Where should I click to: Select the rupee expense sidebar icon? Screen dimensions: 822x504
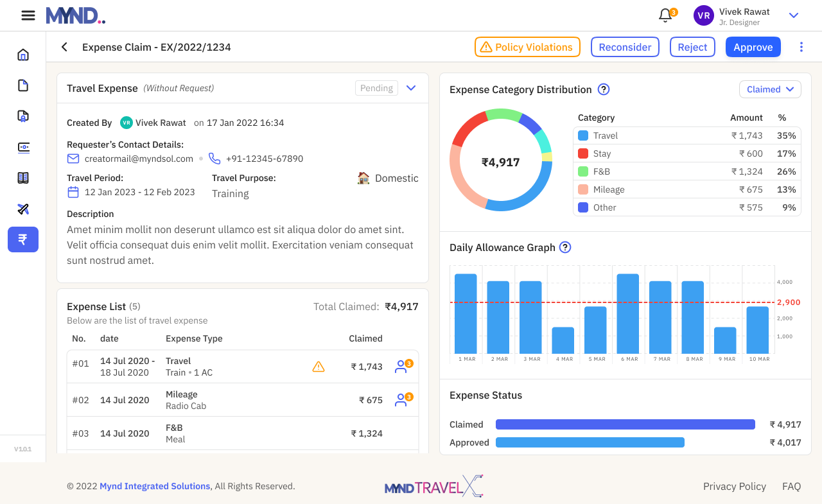tap(23, 239)
